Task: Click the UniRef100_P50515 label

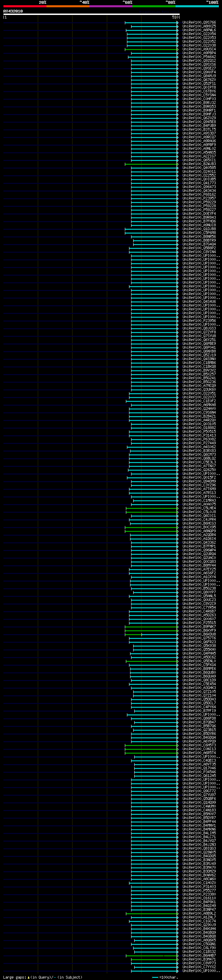Action: click(199, 431)
